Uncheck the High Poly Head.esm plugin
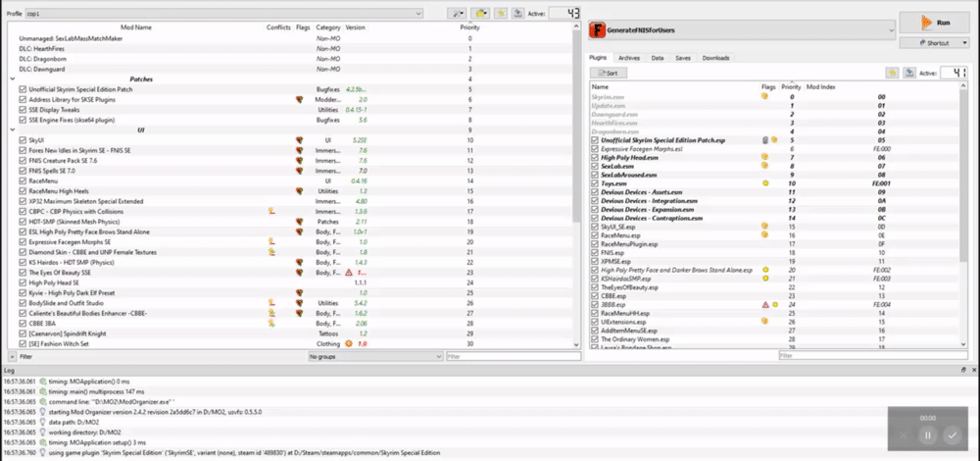Image resolution: width=980 pixels, height=461 pixels. tap(596, 158)
